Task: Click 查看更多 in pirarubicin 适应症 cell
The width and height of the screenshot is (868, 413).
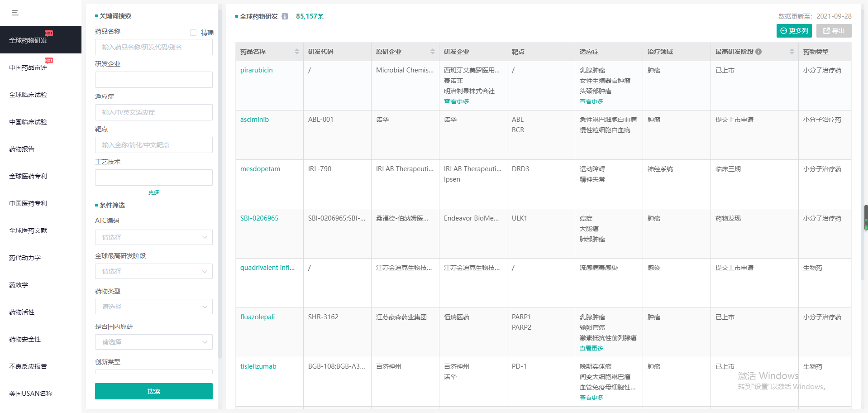Action: 591,101
